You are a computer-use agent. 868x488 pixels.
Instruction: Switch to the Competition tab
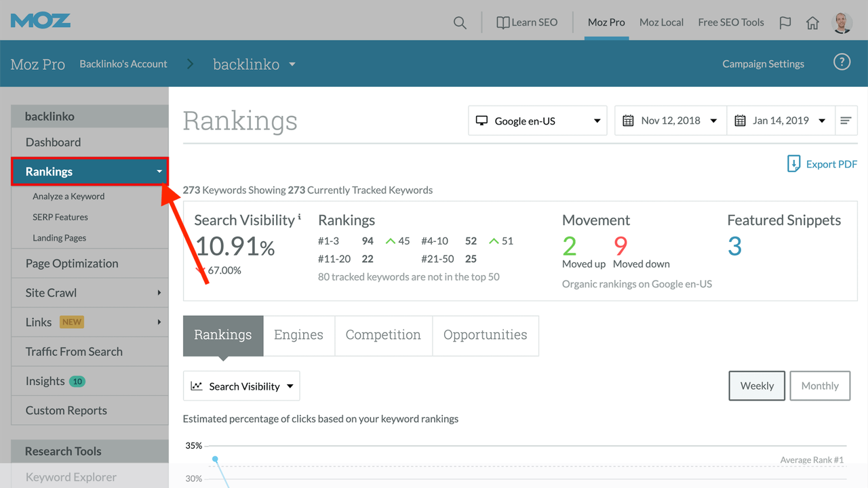pos(383,335)
